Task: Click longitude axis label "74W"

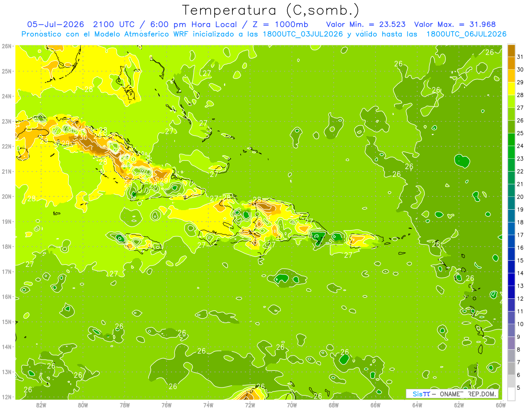Action: coord(208,405)
